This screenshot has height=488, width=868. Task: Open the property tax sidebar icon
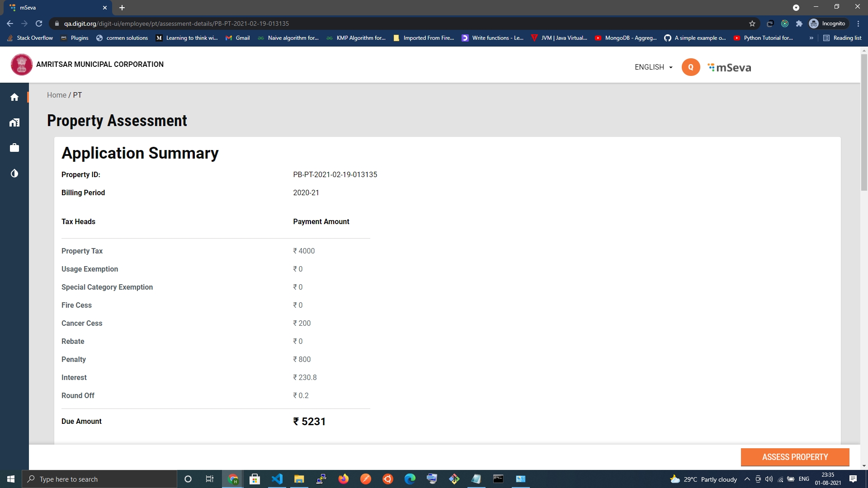click(14, 122)
